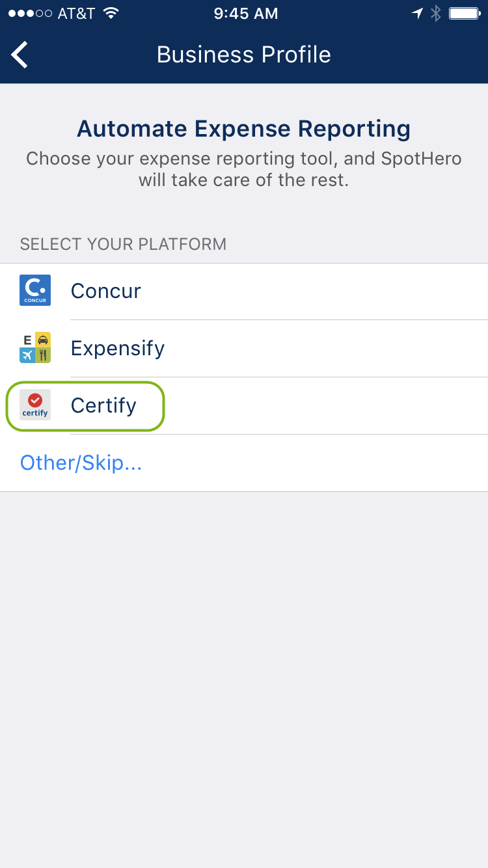The width and height of the screenshot is (488, 868).
Task: Tap the AT&T carrier label
Action: pos(76,14)
